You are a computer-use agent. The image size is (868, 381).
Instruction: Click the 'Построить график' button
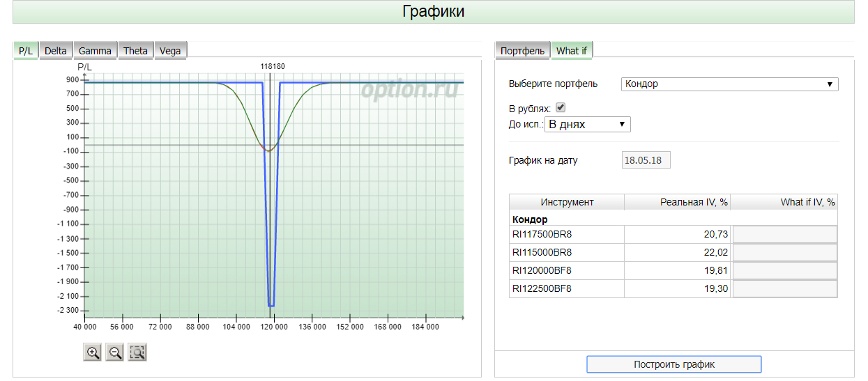tap(674, 364)
